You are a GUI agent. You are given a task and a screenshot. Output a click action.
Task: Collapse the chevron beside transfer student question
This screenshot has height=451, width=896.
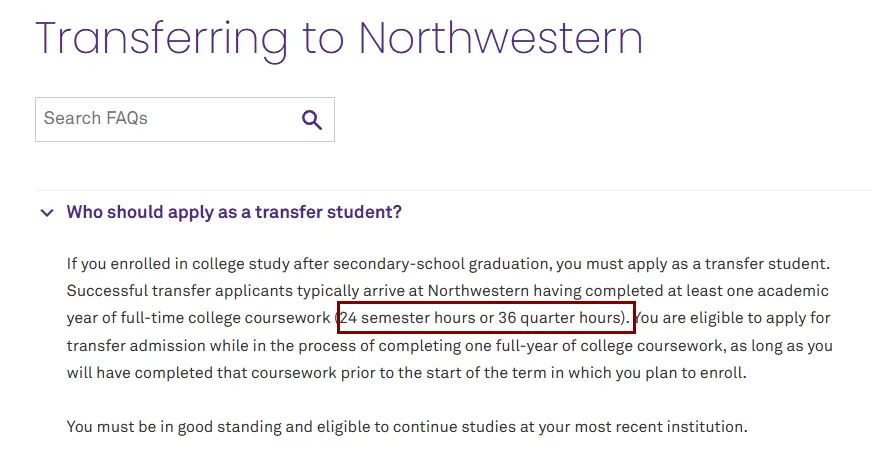click(47, 213)
